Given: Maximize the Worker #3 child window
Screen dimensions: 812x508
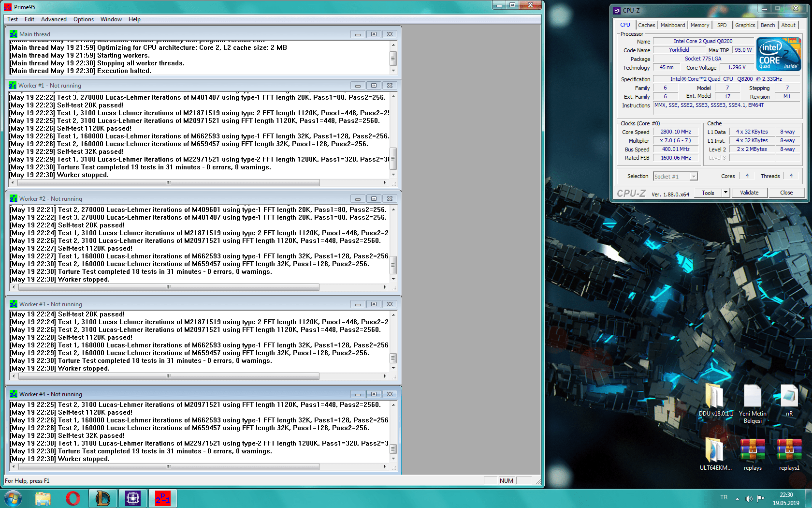Looking at the screenshot, I should click(374, 304).
